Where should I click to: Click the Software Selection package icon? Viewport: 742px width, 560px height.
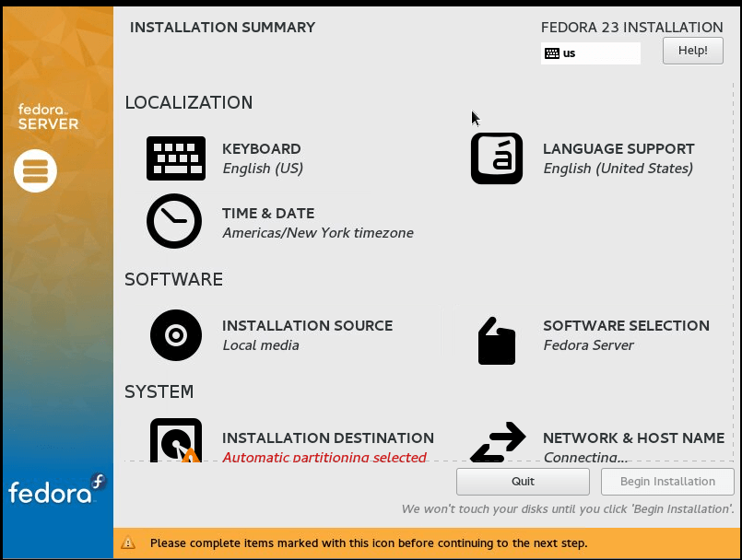tap(497, 341)
